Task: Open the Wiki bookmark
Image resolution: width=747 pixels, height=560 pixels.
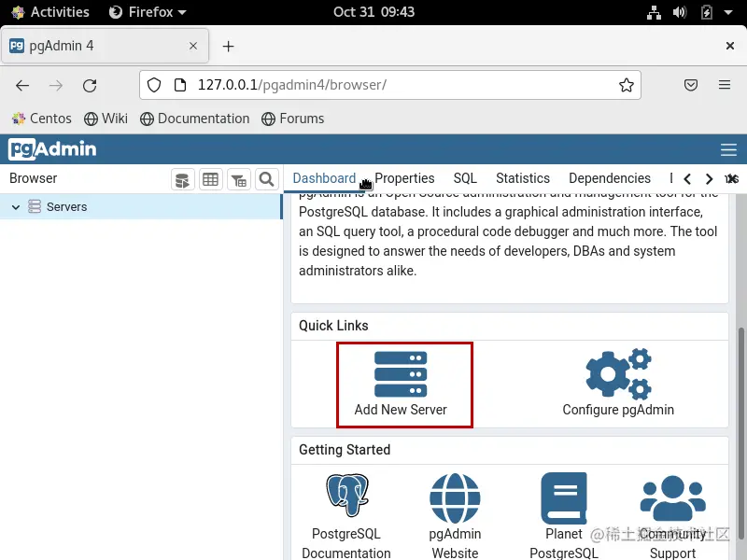Action: coord(106,119)
